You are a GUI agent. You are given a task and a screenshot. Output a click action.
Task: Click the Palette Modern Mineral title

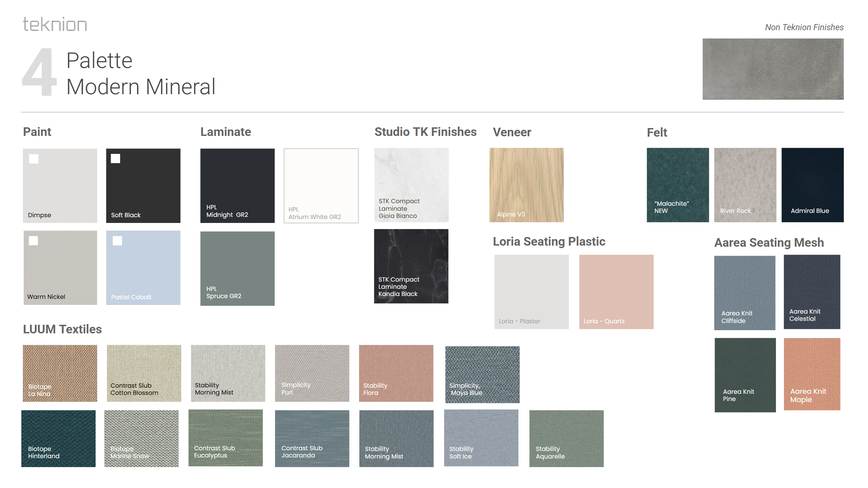coord(141,73)
